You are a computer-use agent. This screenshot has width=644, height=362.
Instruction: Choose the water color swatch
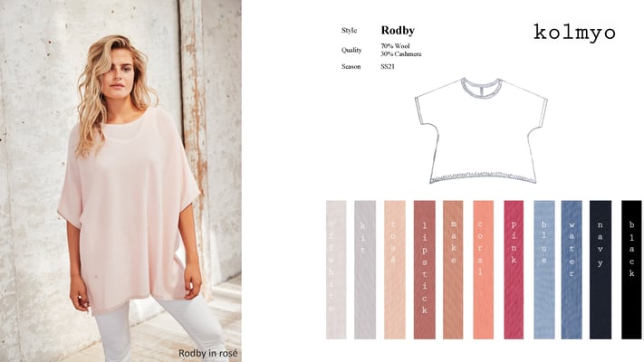[x=572, y=270]
